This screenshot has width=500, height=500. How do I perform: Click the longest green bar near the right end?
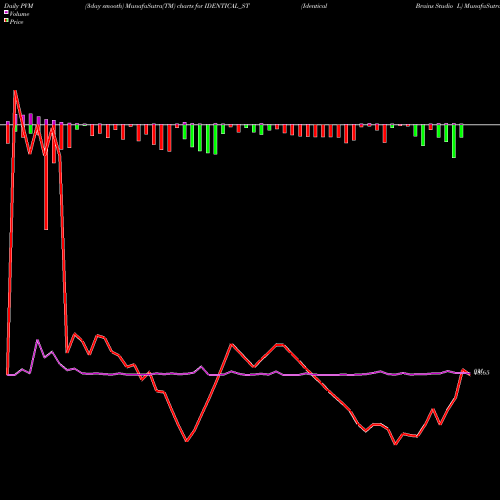pos(454,141)
